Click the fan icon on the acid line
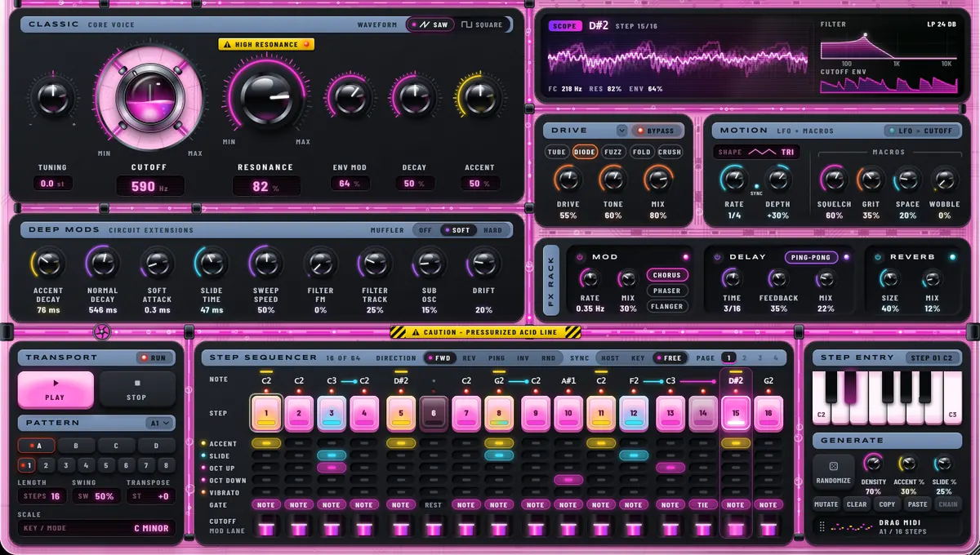Viewport: 980px width, 555px height. point(101,332)
